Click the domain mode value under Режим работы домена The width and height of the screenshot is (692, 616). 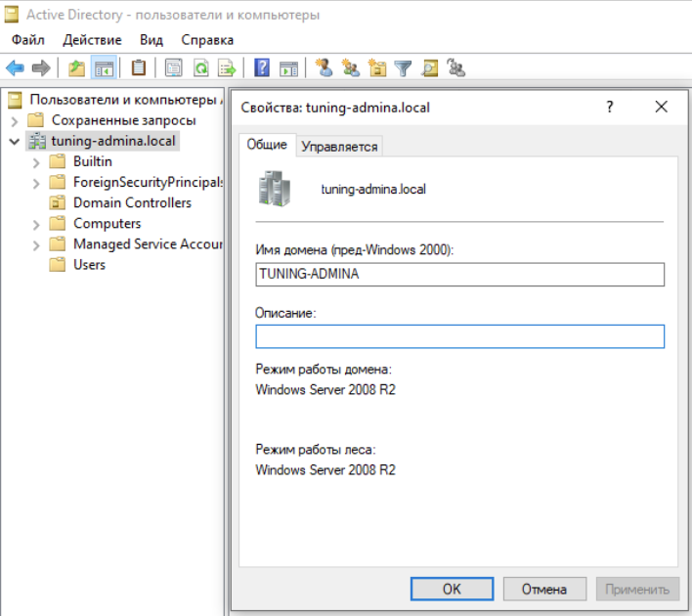coord(325,389)
